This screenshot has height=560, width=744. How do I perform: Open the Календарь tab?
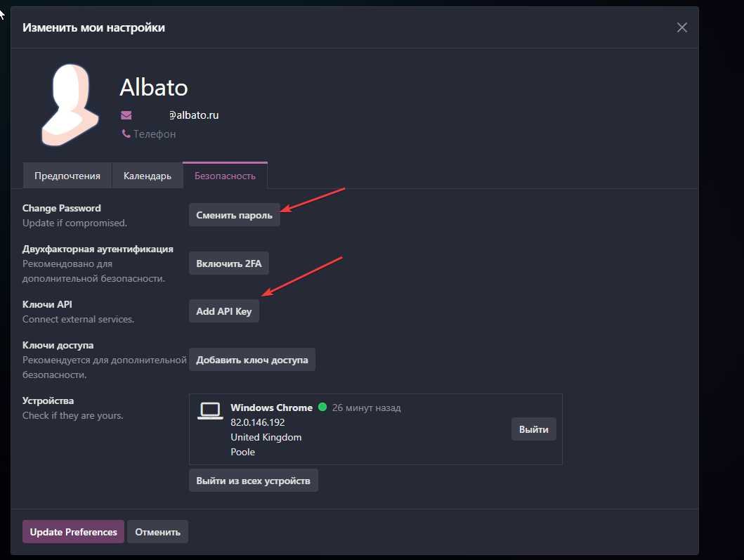point(148,176)
